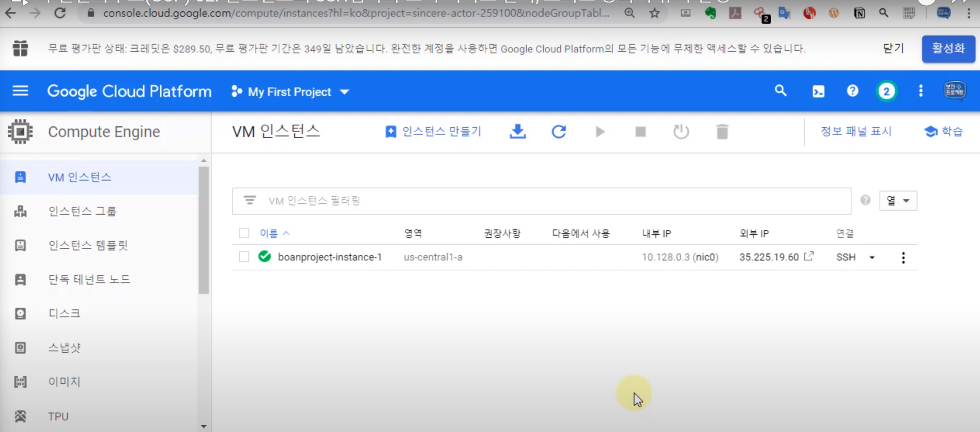This screenshot has width=980, height=432.
Task: Open the main navigation hamburger menu
Action: 20,91
